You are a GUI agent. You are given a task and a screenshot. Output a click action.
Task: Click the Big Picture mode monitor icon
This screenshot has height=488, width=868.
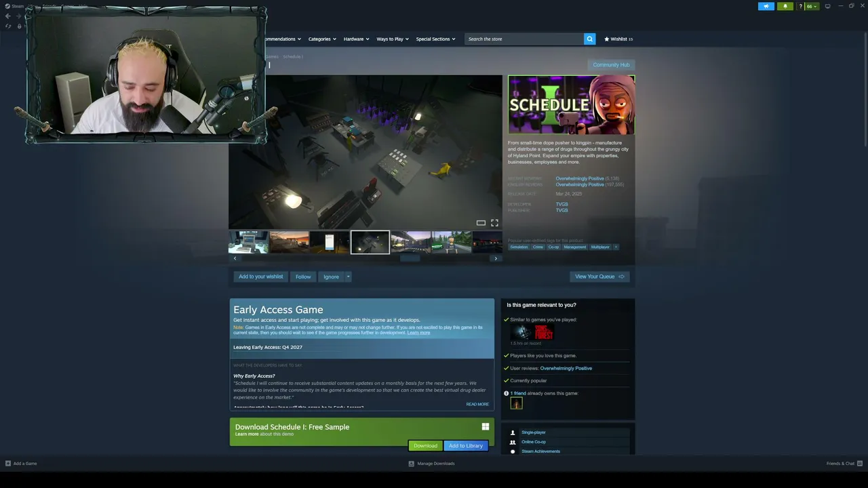pos(827,6)
